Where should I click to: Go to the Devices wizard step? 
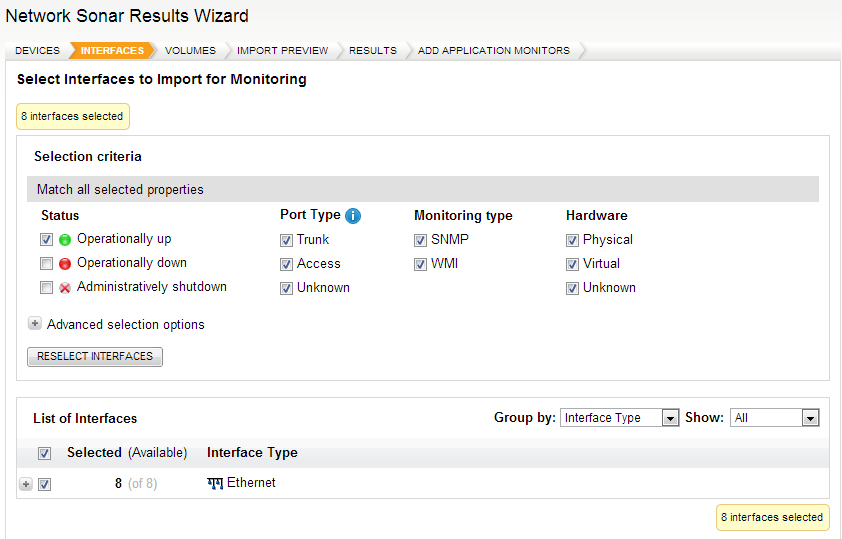[38, 50]
